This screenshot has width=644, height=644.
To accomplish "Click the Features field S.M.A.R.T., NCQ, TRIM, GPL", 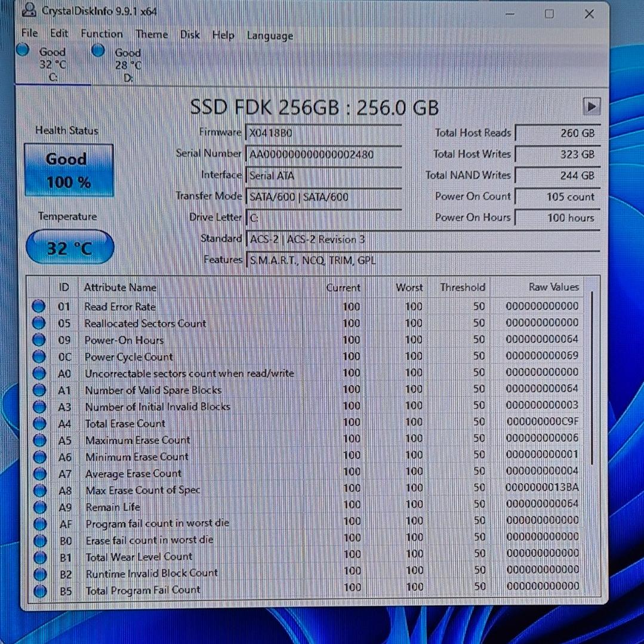I will click(423, 260).
